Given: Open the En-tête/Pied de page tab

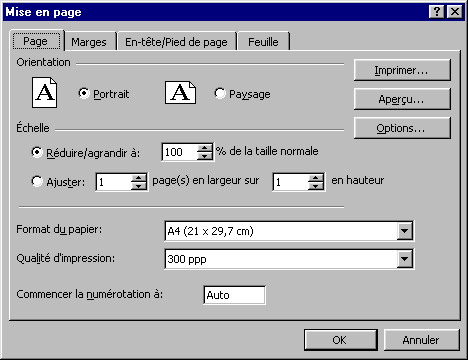Looking at the screenshot, I should click(x=176, y=42).
